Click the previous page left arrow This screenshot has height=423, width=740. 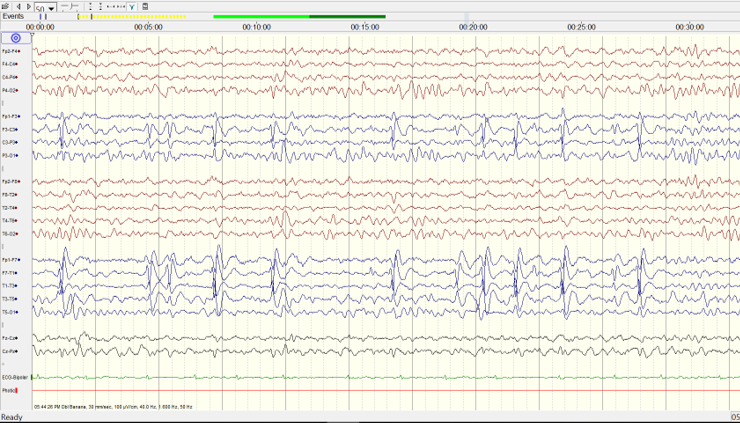[18, 6]
